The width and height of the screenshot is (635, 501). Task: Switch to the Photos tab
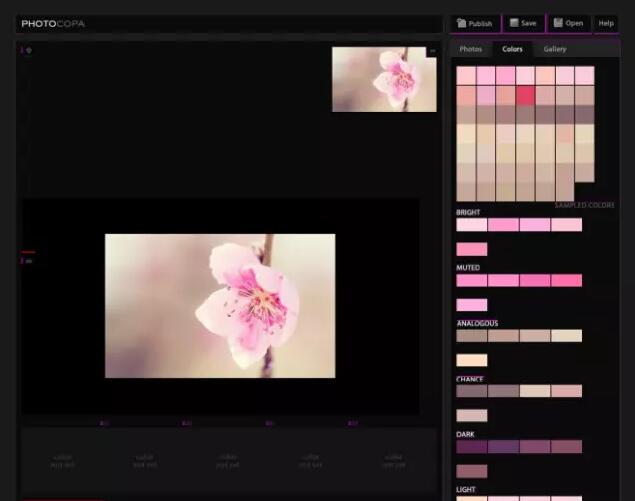[x=471, y=49]
